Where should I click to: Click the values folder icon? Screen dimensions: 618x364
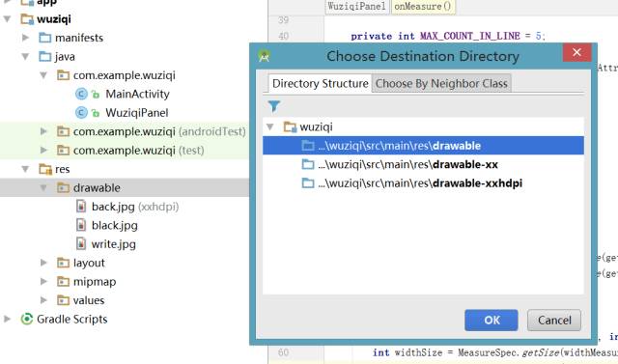[63, 300]
